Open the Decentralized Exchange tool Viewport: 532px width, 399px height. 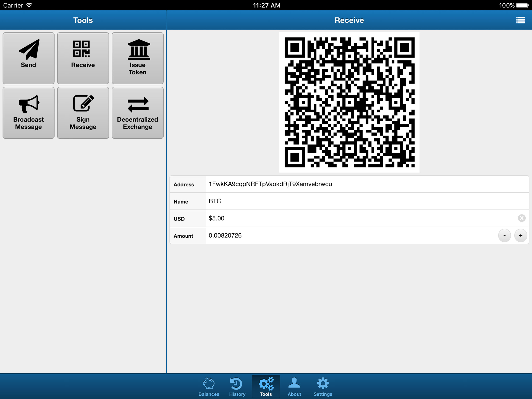[x=137, y=113]
